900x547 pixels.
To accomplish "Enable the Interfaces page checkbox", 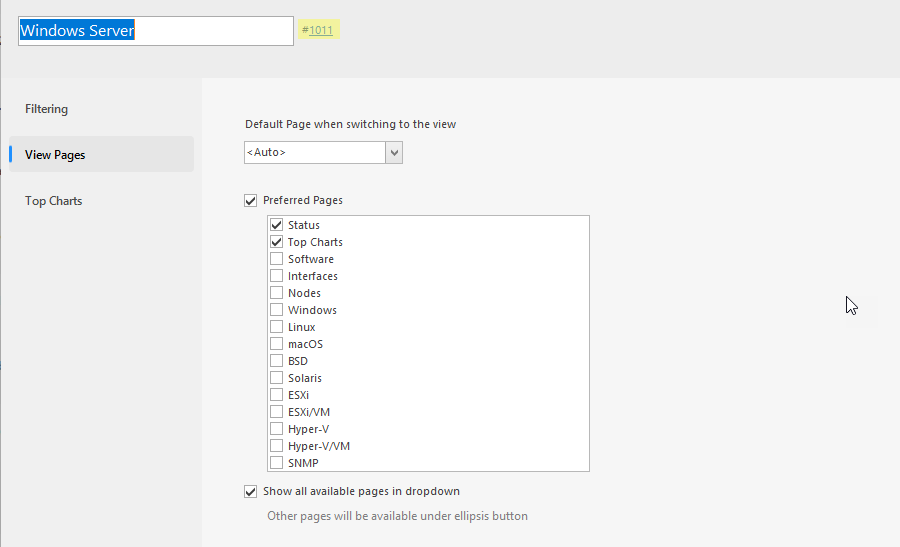I will click(x=277, y=276).
